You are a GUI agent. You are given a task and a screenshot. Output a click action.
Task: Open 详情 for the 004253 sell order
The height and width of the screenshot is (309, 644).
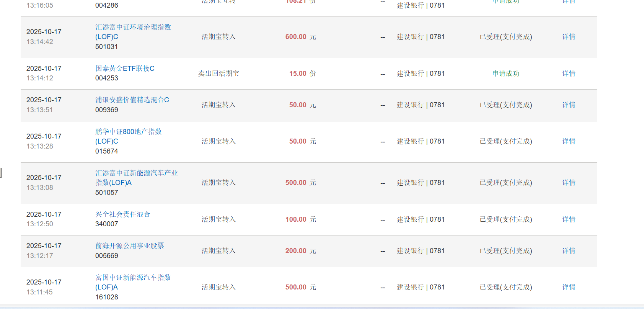569,74
